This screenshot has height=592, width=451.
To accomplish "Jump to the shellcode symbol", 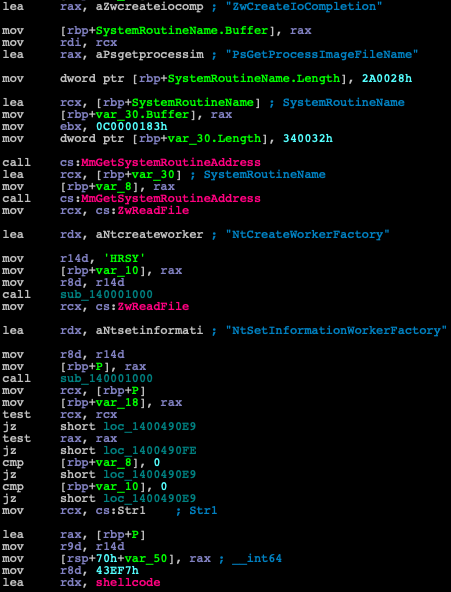I will (x=128, y=583).
